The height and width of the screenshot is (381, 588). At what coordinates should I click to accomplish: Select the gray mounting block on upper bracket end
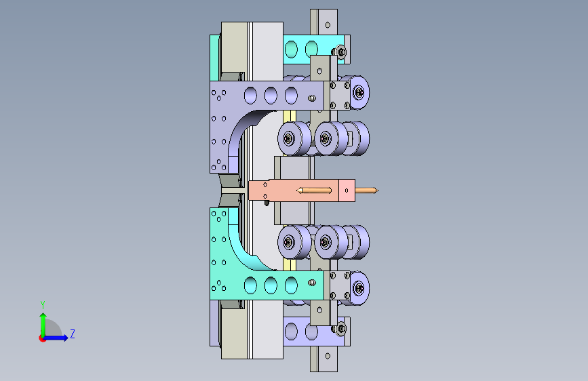pos(340,95)
